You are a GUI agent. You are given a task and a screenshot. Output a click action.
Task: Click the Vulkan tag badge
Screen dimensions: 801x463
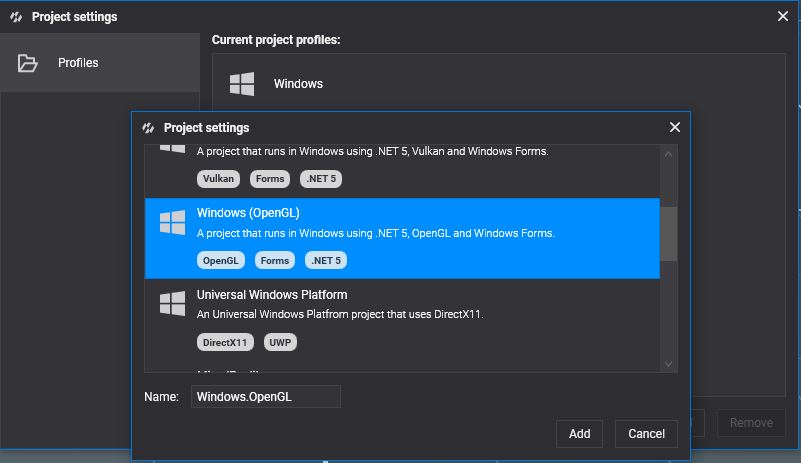coord(218,179)
